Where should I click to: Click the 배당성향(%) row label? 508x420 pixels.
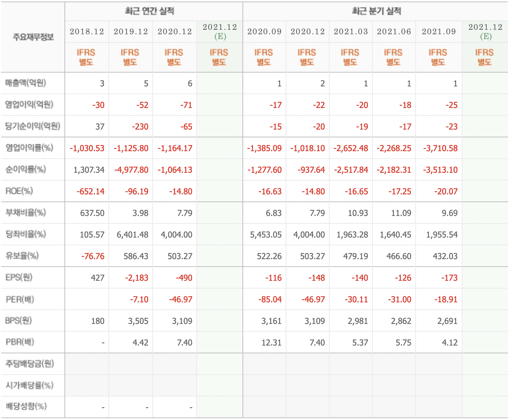pos(26,406)
